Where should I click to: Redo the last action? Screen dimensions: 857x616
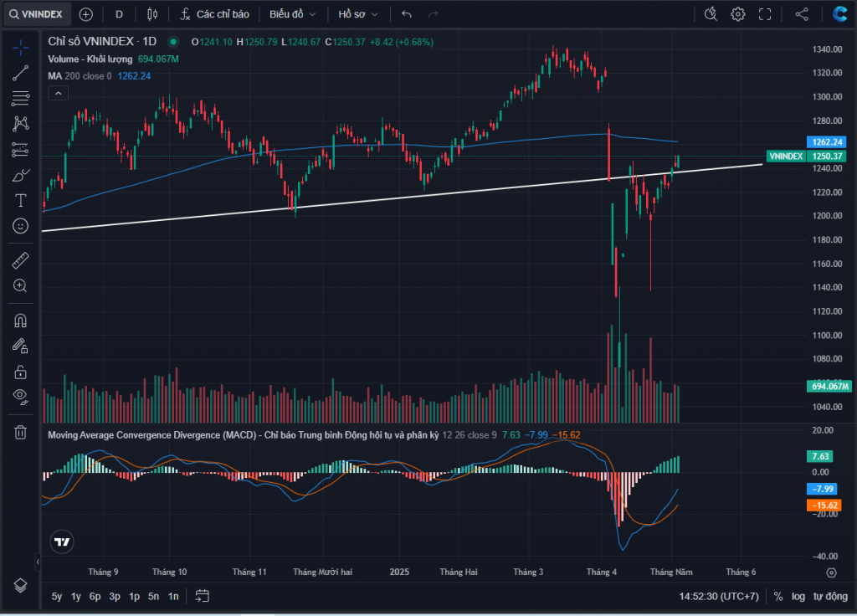click(434, 14)
